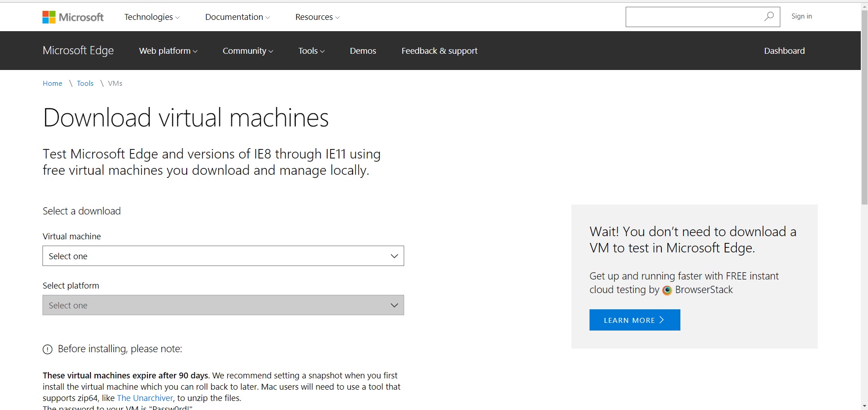Open the Virtual machine select box
This screenshot has width=868, height=410.
point(223,256)
